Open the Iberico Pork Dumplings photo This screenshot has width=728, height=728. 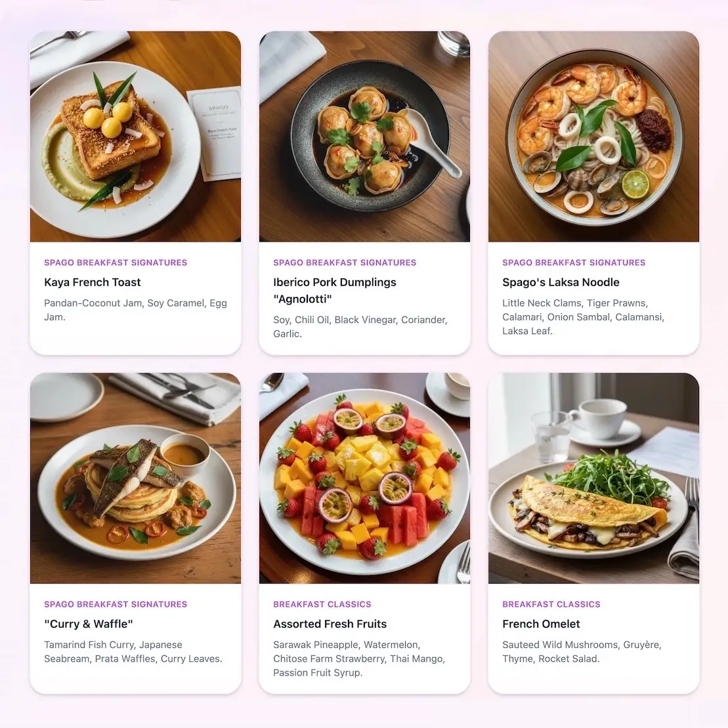coord(364,137)
